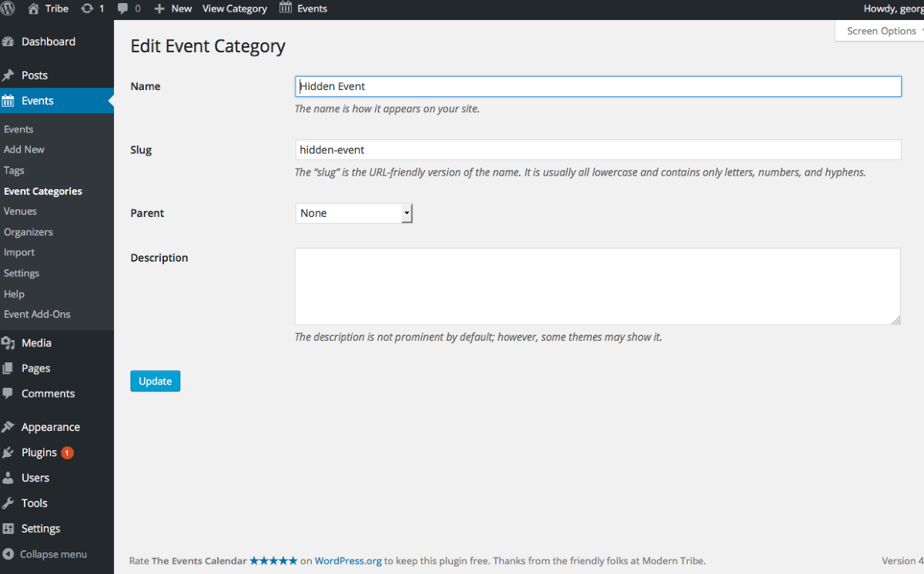Open the Parent category dropdown
This screenshot has height=574, width=924.
(x=354, y=213)
